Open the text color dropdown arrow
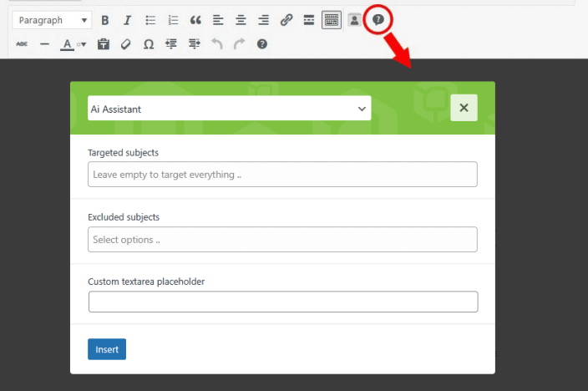Viewport: 588px width, 391px height. 82,44
